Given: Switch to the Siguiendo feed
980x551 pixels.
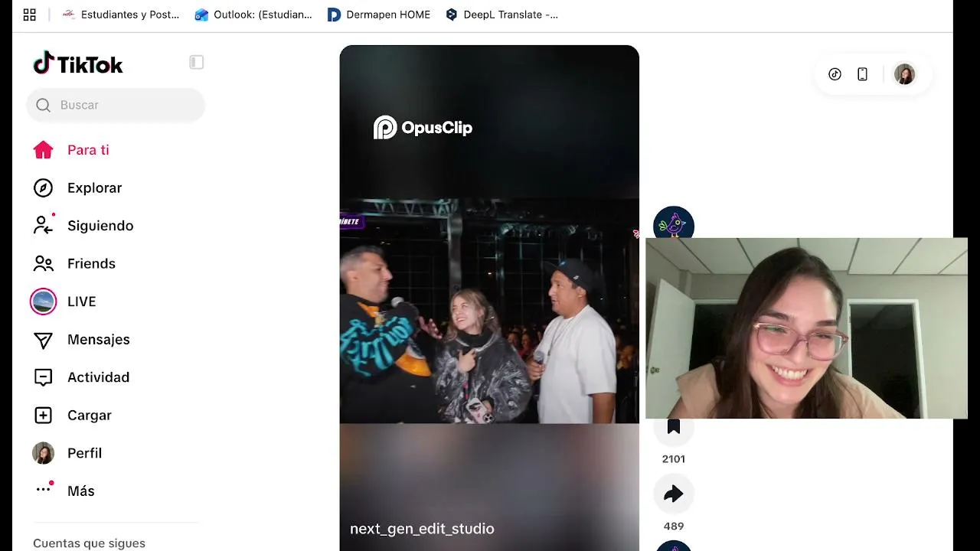Looking at the screenshot, I should click(x=83, y=226).
